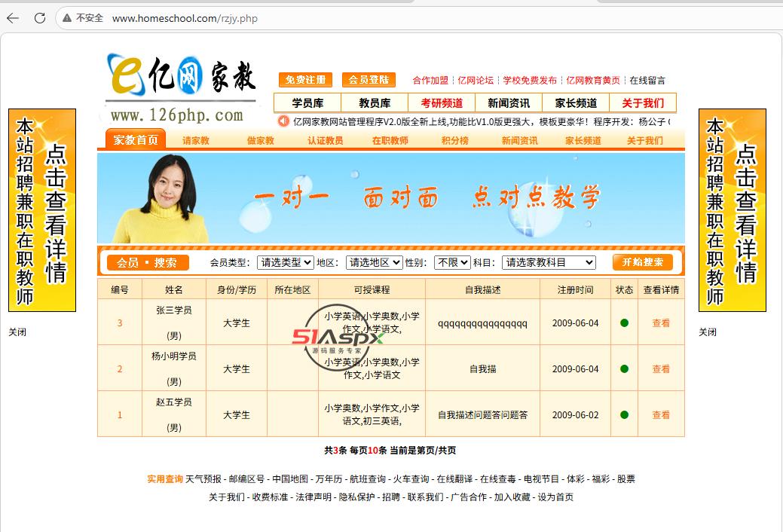Switch to the 请家教 navigation tab
Screen dimensions: 783x532
click(x=196, y=140)
